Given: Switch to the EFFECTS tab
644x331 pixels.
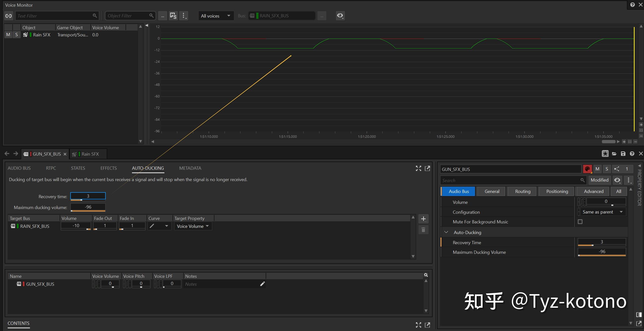Looking at the screenshot, I should [x=108, y=168].
